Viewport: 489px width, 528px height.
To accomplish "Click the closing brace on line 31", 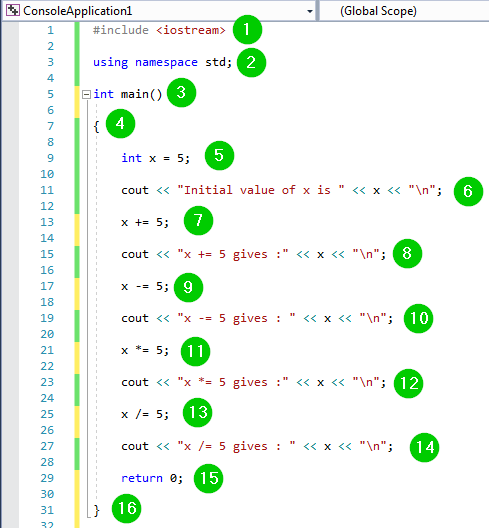I will tap(96, 510).
